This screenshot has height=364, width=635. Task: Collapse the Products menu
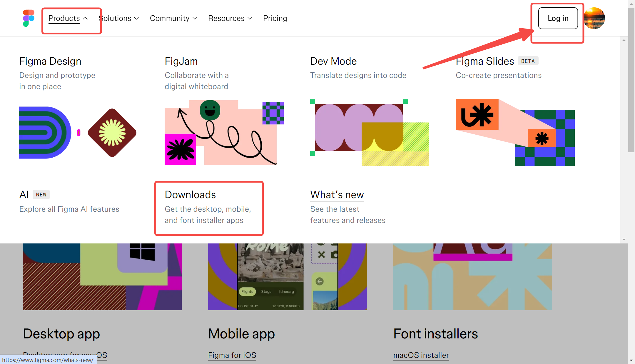click(68, 18)
